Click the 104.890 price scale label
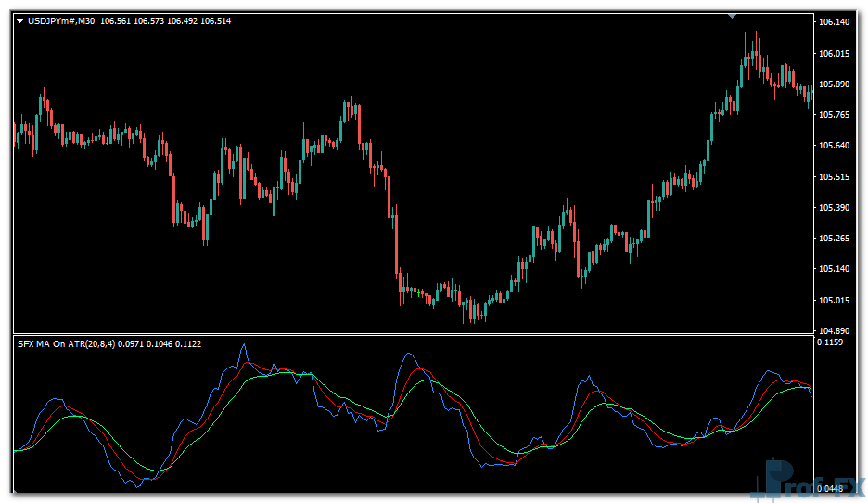Viewport: 868px width, 503px height. tap(836, 331)
